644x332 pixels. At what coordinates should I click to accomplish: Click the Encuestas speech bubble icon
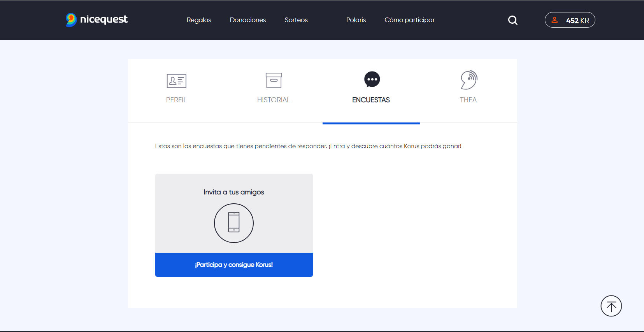pos(372,80)
